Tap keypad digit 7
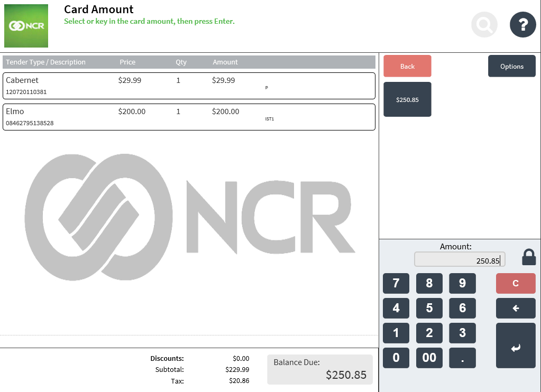Image resolution: width=541 pixels, height=392 pixels. pos(396,283)
